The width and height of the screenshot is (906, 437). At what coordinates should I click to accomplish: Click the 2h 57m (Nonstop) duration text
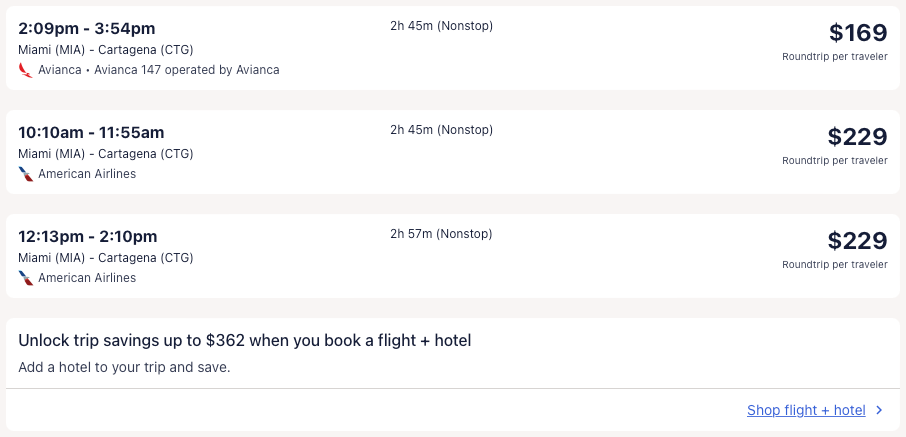click(441, 234)
